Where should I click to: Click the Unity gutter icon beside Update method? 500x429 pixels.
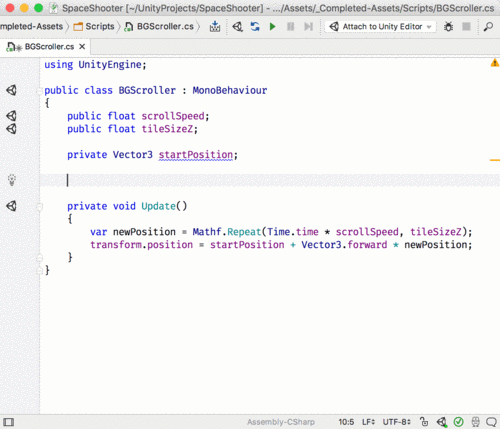[11, 206]
